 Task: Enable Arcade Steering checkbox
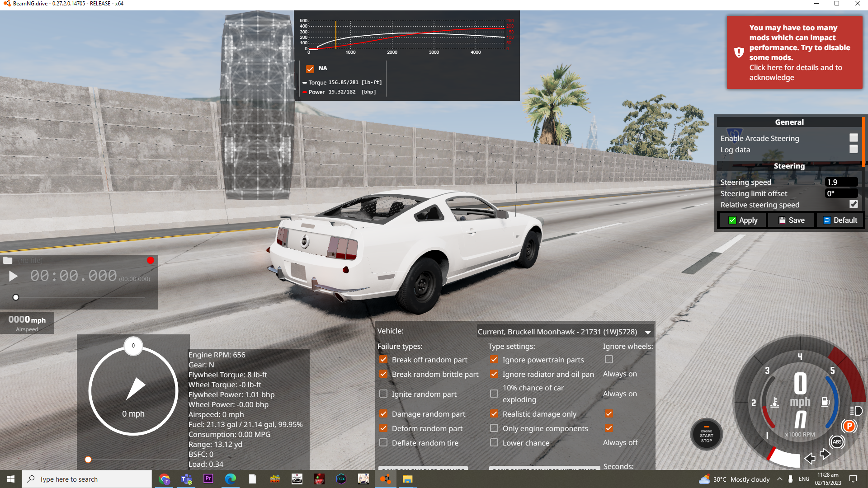point(854,138)
